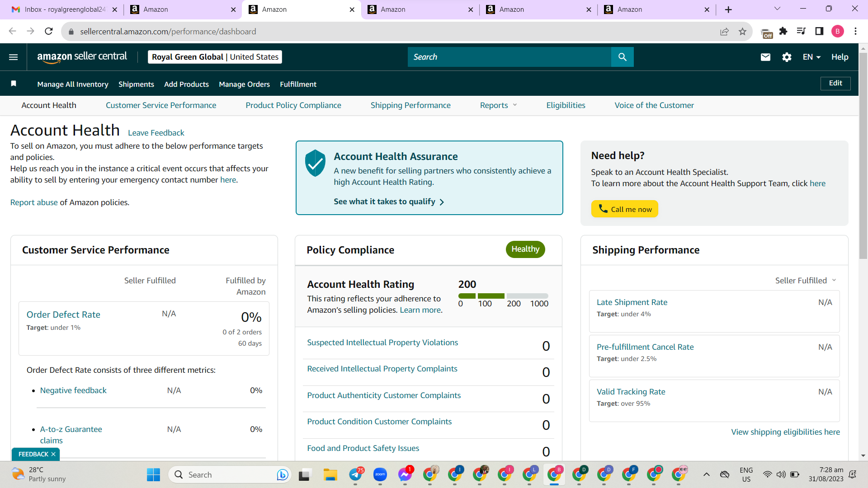This screenshot has width=868, height=488.
Task: Open the tab search chevron in Chrome
Action: pyautogui.click(x=777, y=9)
